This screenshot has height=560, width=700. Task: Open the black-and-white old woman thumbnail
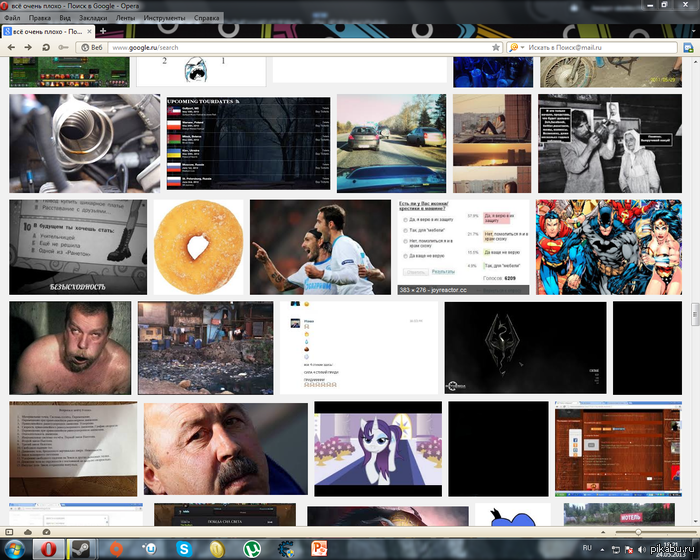pos(610,143)
